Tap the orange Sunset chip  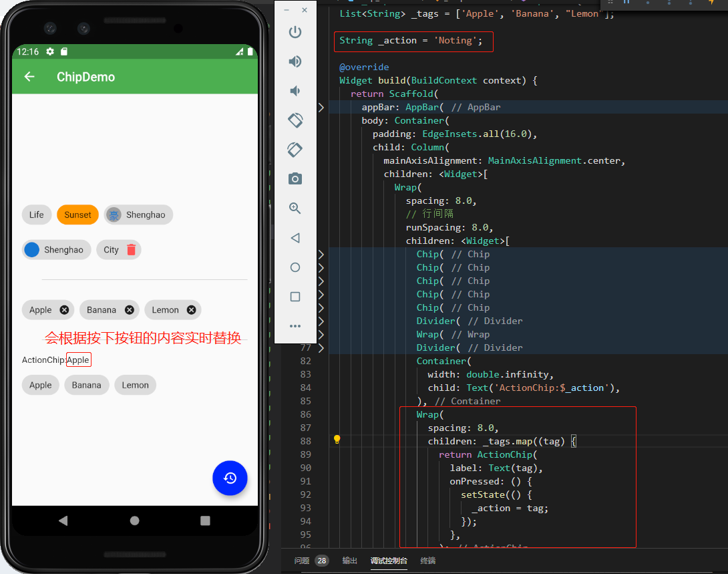(x=77, y=214)
